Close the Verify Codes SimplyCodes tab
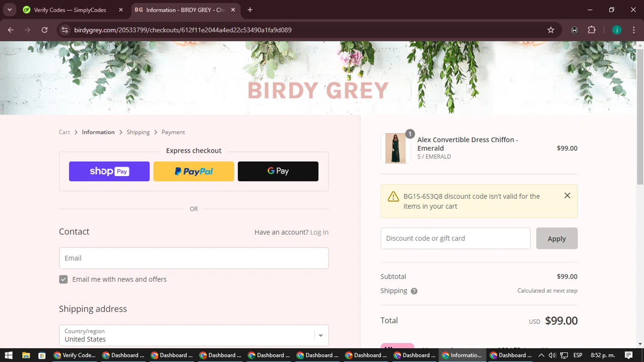The width and height of the screenshot is (644, 362). (121, 10)
